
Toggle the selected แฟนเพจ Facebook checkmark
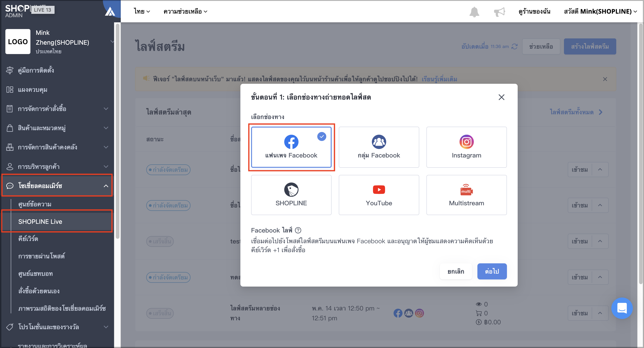tap(322, 136)
